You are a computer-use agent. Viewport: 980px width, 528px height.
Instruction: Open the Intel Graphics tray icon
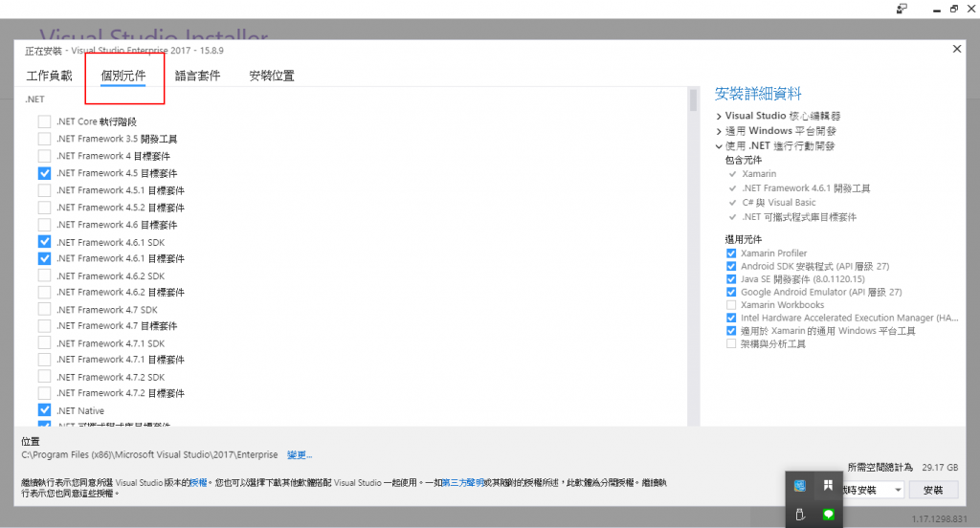click(x=800, y=486)
